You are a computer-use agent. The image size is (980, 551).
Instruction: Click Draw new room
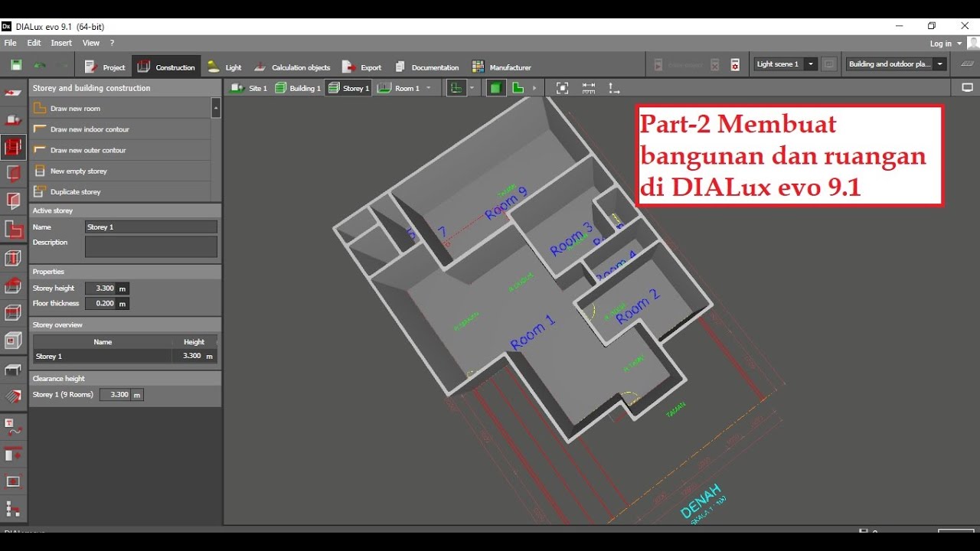[120, 109]
